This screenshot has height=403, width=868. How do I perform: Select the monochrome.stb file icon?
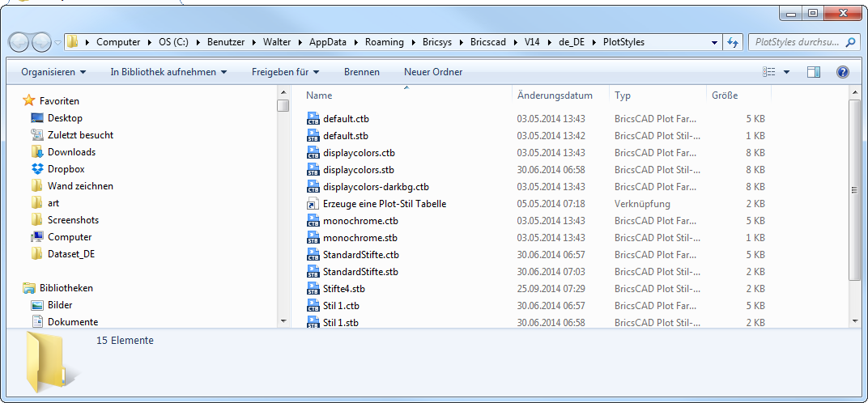point(314,238)
